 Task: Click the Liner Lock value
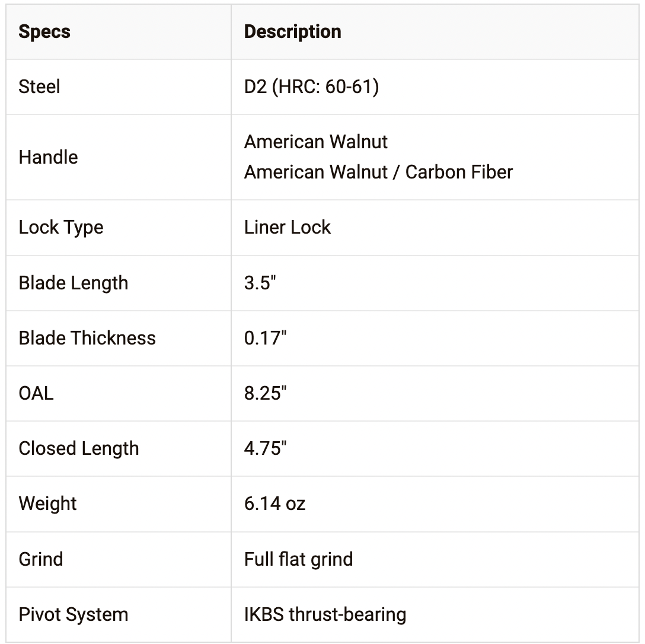[x=288, y=228]
